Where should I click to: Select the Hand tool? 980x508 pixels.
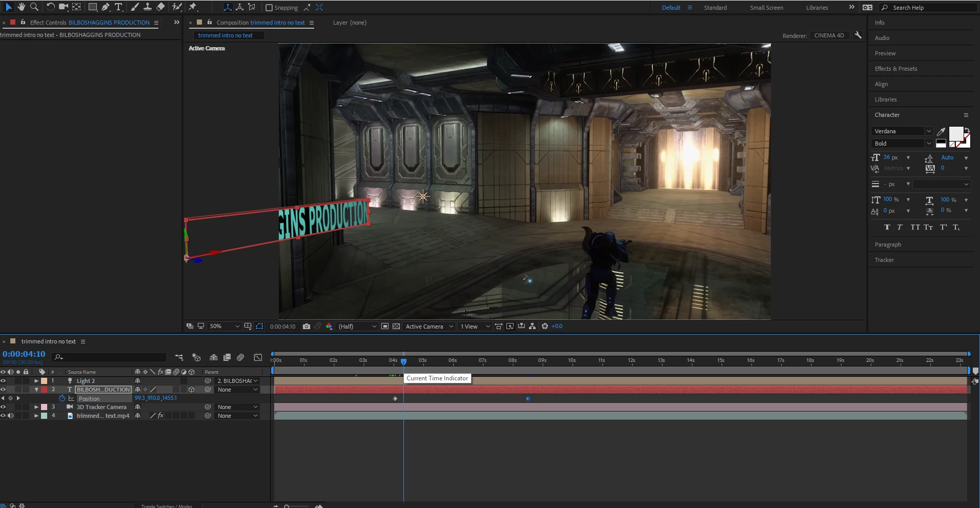[x=22, y=7]
